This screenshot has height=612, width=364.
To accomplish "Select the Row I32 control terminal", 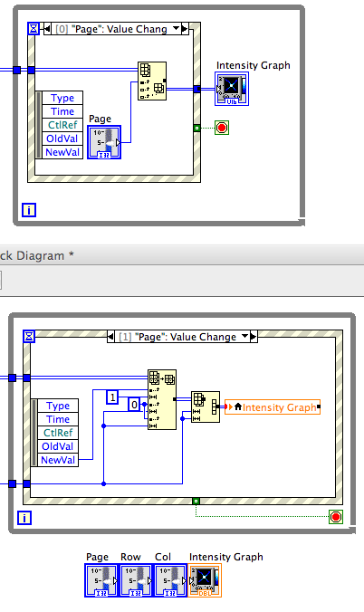I will tap(135, 580).
